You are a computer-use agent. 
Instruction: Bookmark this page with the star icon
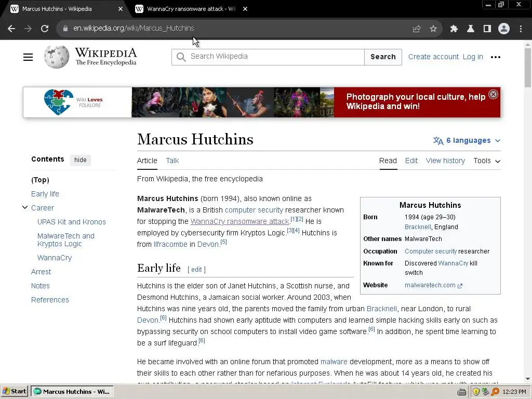tap(433, 29)
